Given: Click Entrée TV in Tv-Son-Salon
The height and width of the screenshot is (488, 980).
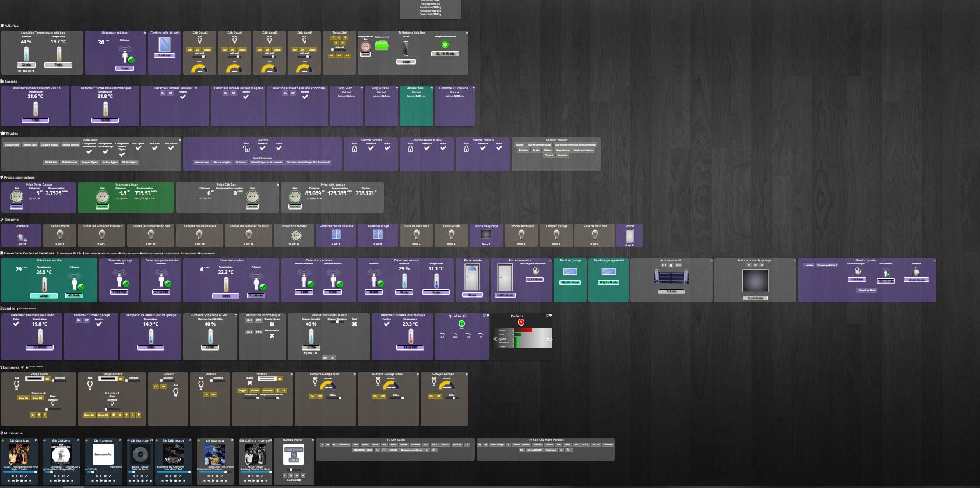Looking at the screenshot, I should 344,445.
